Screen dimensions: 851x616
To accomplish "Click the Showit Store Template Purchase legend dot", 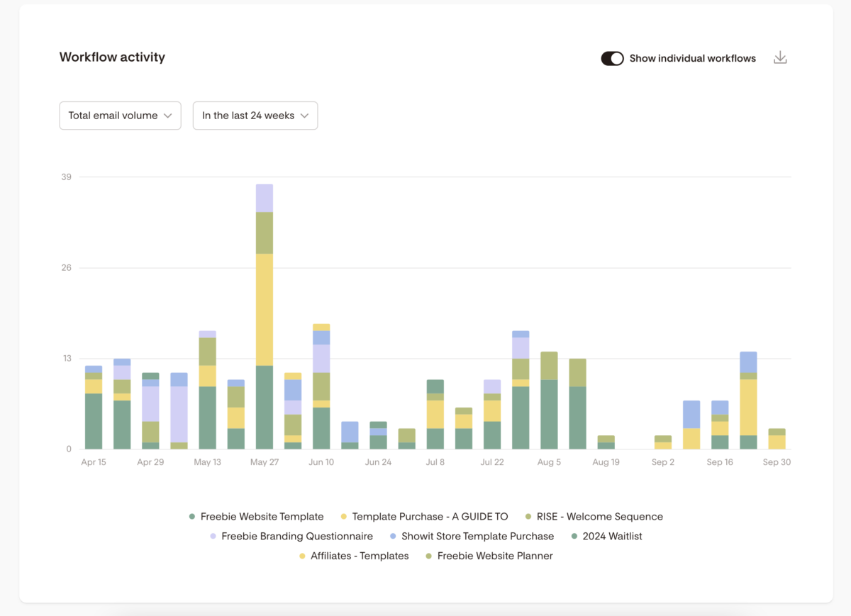I will point(393,537).
